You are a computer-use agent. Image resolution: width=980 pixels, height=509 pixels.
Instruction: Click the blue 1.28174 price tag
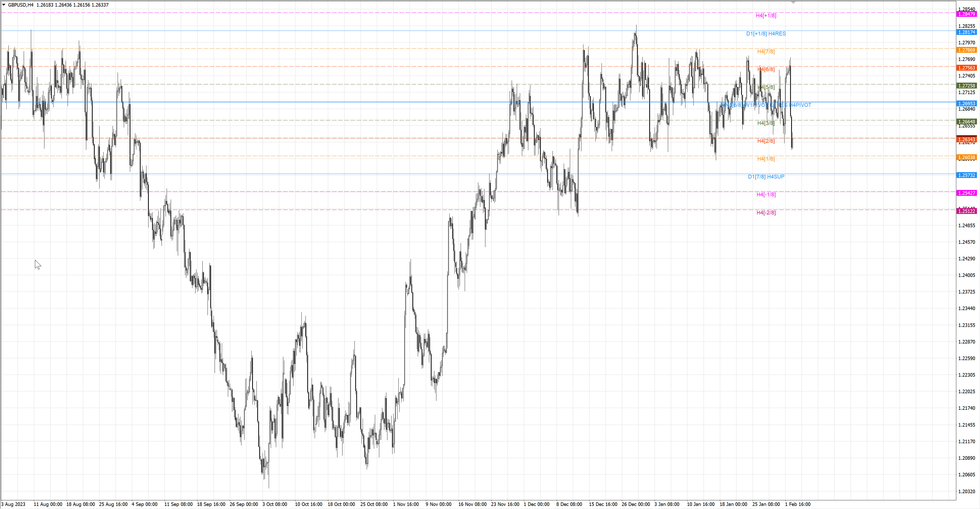coord(966,32)
